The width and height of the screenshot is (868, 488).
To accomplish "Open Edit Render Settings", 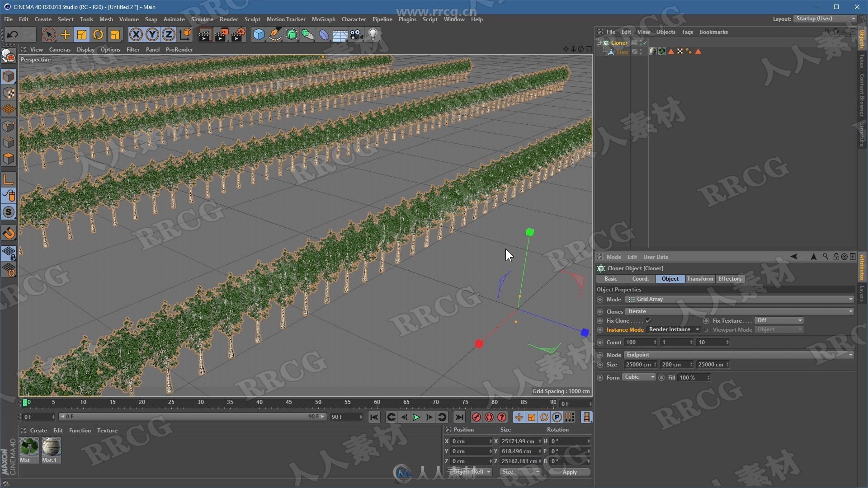I will coord(238,35).
